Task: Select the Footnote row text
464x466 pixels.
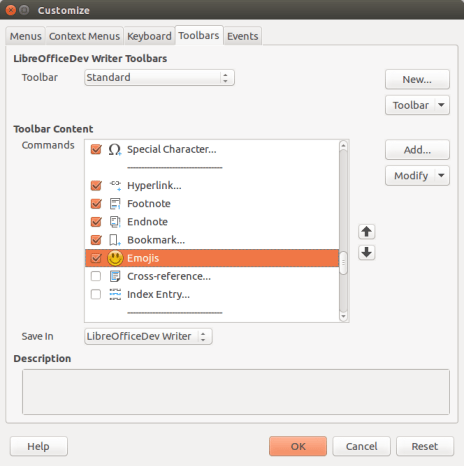Action: [x=149, y=204]
